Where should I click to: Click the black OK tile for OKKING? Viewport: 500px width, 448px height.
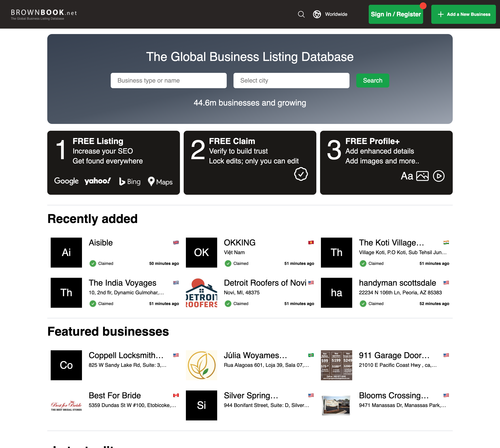click(201, 253)
